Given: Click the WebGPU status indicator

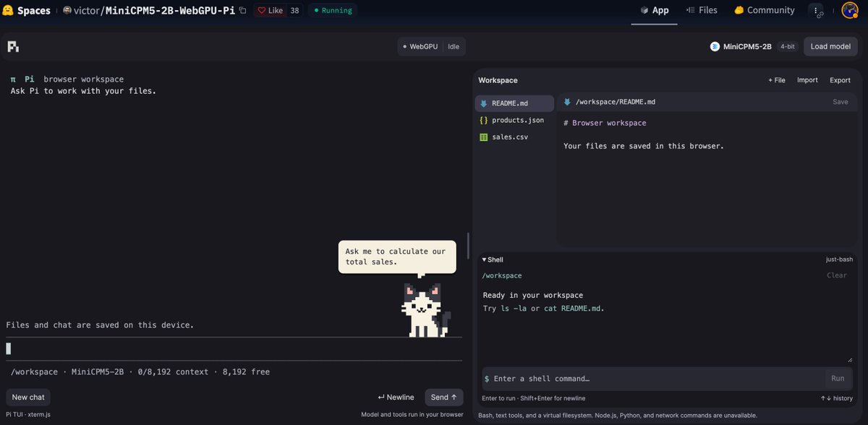Looking at the screenshot, I should click(x=420, y=46).
